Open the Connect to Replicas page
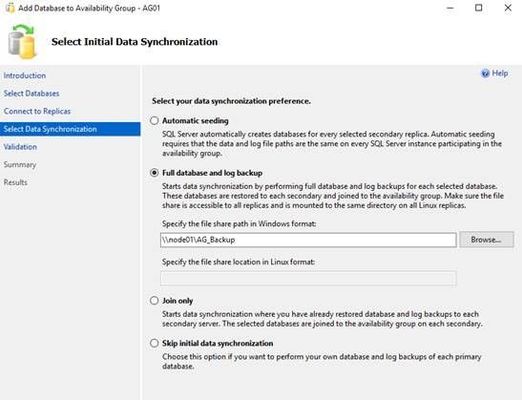 click(x=37, y=111)
